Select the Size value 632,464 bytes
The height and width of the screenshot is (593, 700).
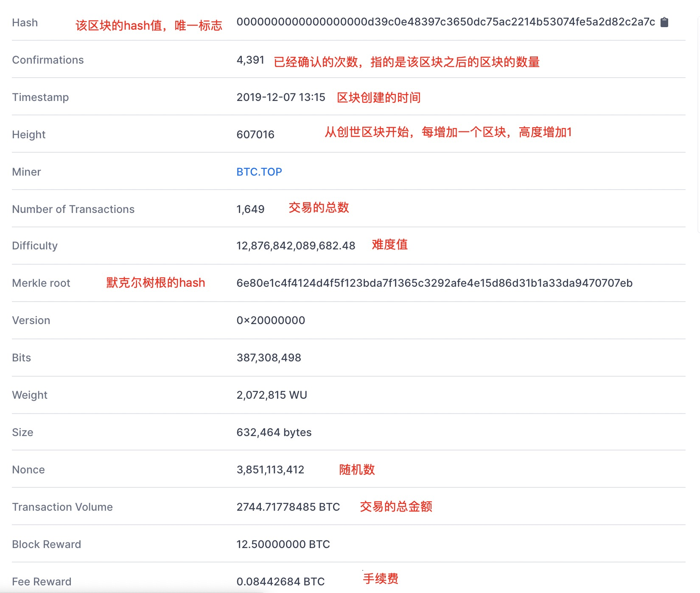click(274, 432)
